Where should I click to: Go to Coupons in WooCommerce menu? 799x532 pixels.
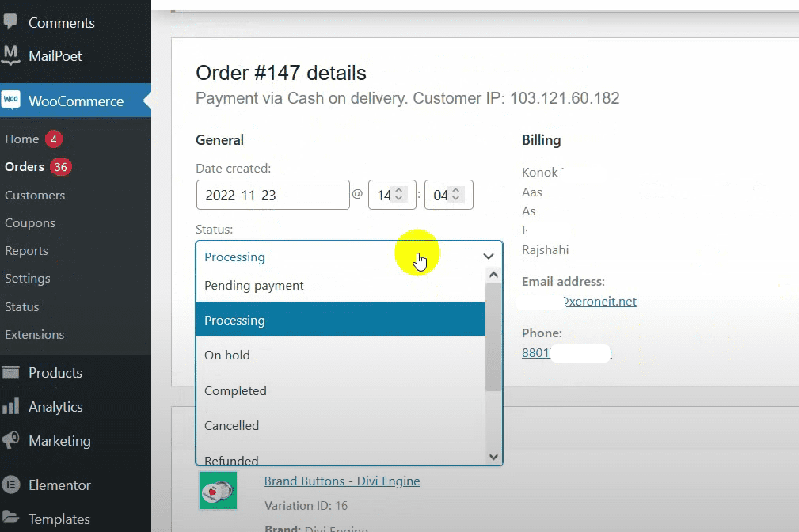(x=30, y=222)
